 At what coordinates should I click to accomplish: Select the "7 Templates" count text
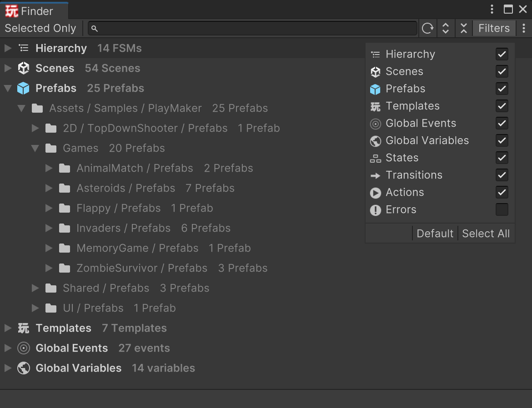coord(134,328)
